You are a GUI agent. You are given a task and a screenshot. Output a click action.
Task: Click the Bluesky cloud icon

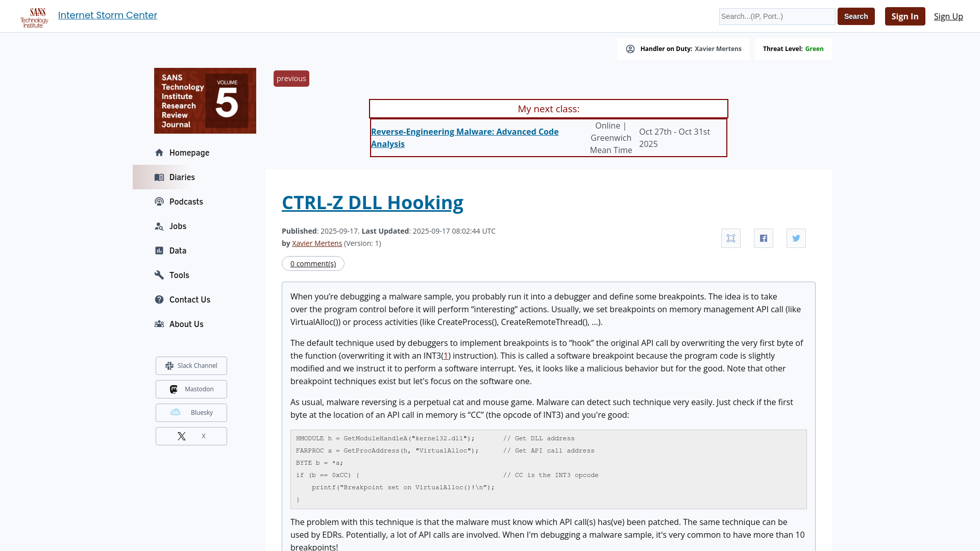tap(176, 412)
